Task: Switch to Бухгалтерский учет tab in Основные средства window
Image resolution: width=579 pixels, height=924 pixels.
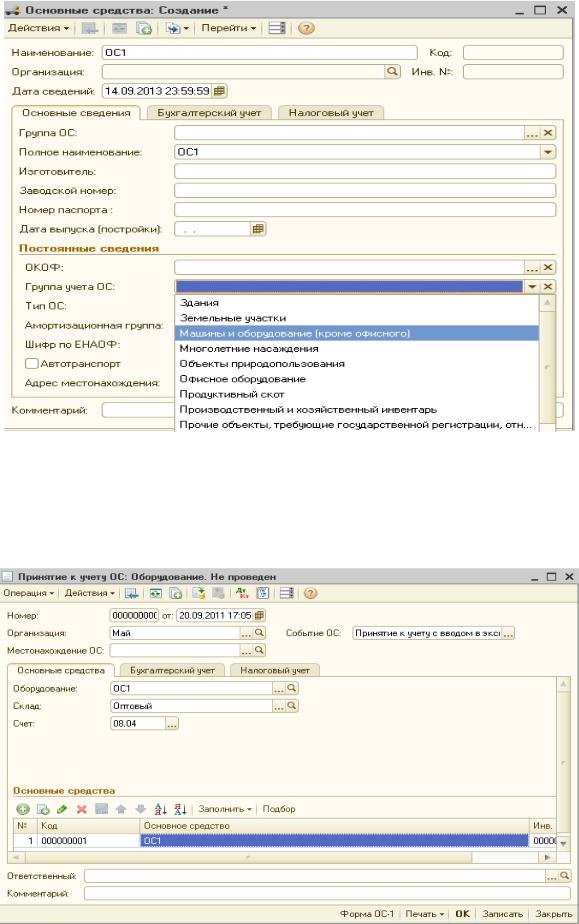Action: (209, 113)
